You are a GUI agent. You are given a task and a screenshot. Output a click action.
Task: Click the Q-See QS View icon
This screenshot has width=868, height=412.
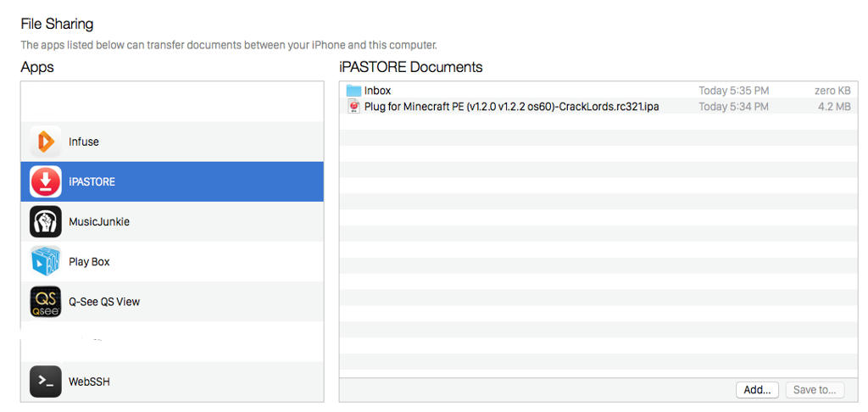pos(46,301)
